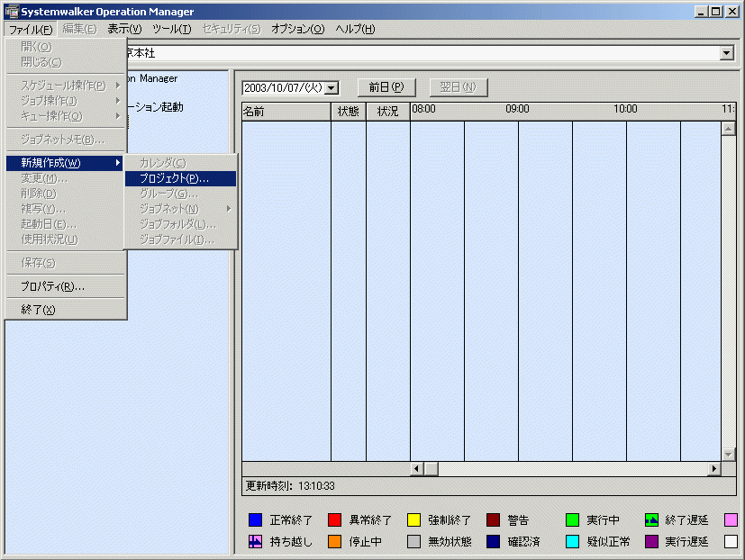Click the orange 停止中 legend swatch
Image resolution: width=745 pixels, height=560 pixels.
tap(334, 541)
